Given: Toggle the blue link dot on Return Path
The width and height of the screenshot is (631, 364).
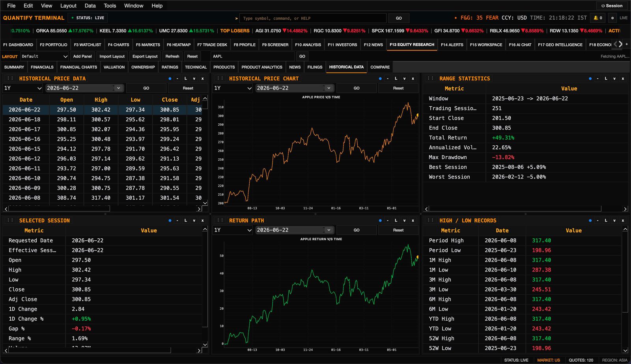Looking at the screenshot, I should tap(380, 220).
